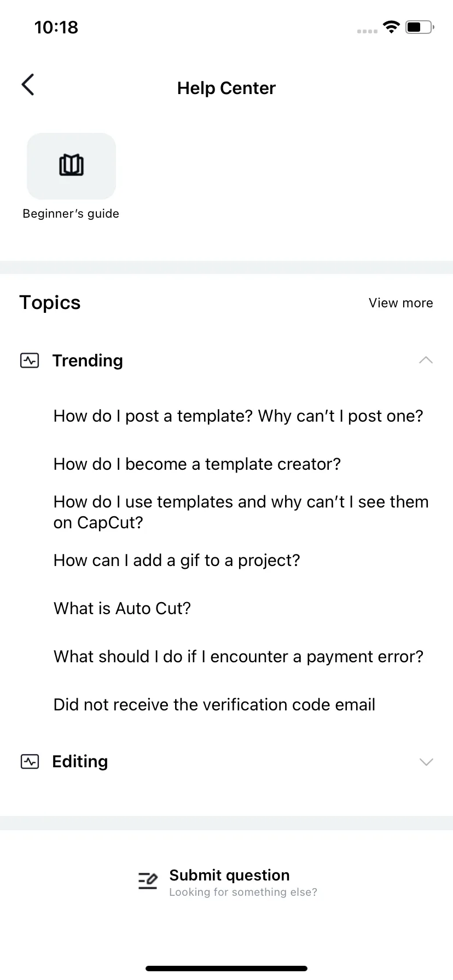
Task: Open the payment error question
Action: (x=238, y=657)
